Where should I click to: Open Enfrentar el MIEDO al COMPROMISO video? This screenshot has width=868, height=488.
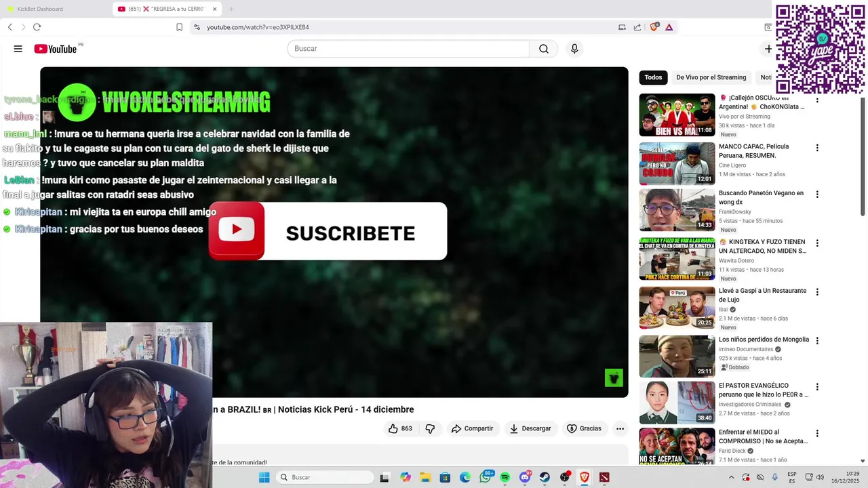point(763,436)
